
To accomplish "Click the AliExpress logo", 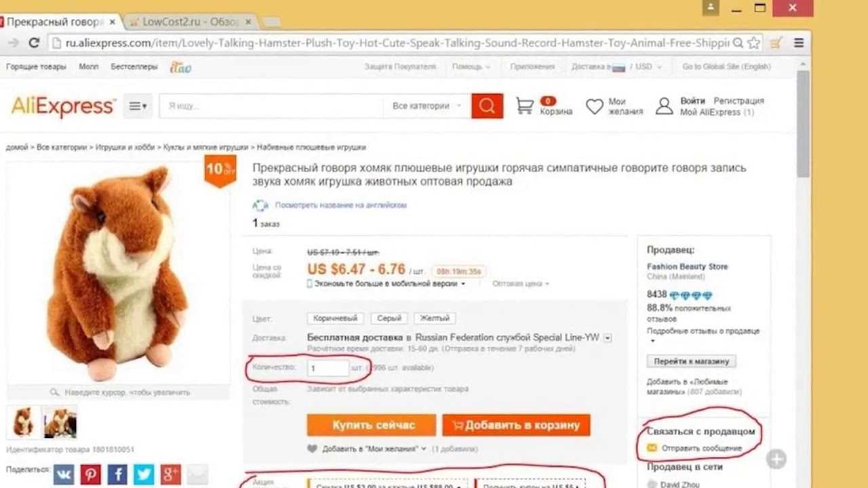I will [x=63, y=106].
